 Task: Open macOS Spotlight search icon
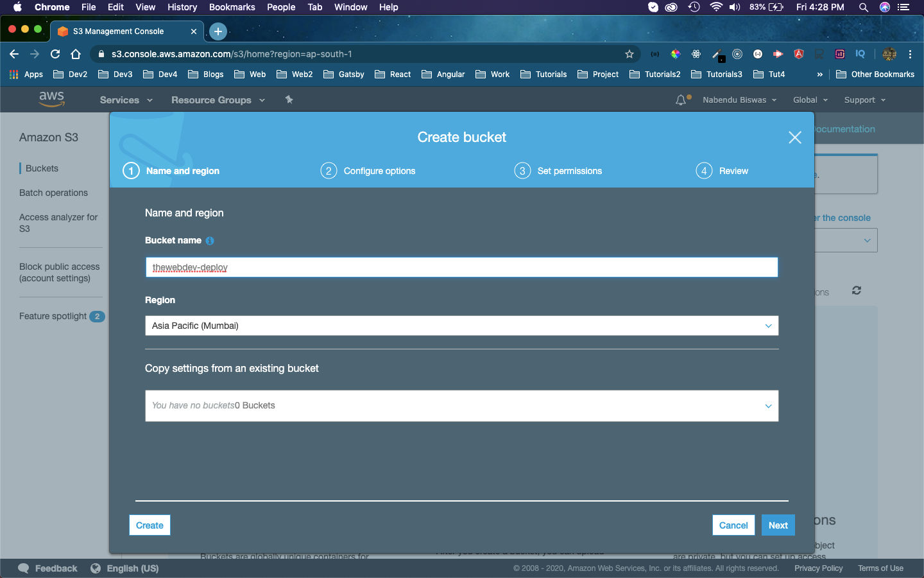864,7
